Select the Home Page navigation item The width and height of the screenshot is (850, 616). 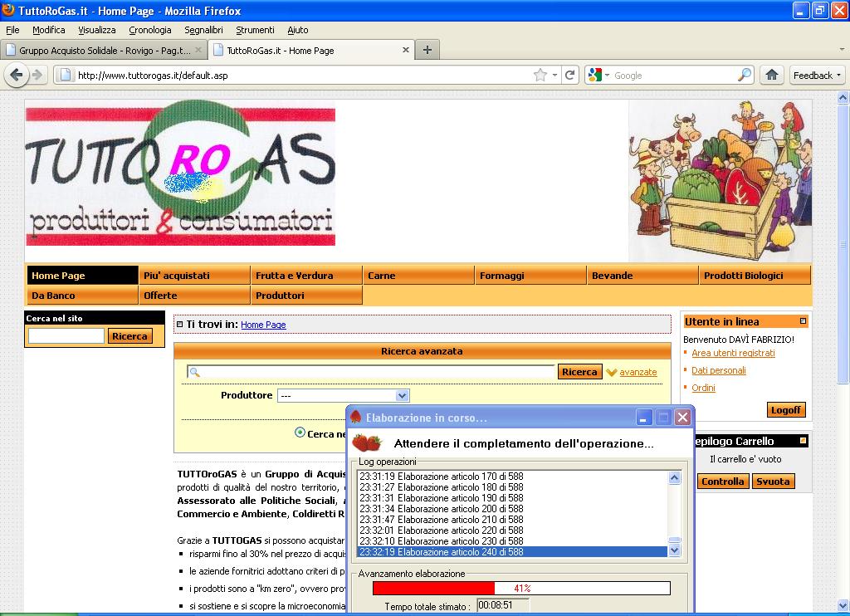coord(82,275)
